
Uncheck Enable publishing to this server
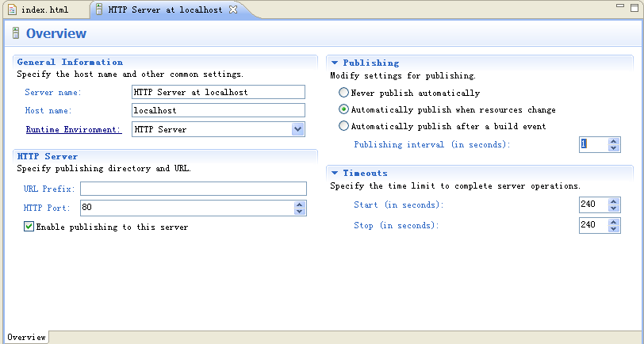[x=29, y=227]
